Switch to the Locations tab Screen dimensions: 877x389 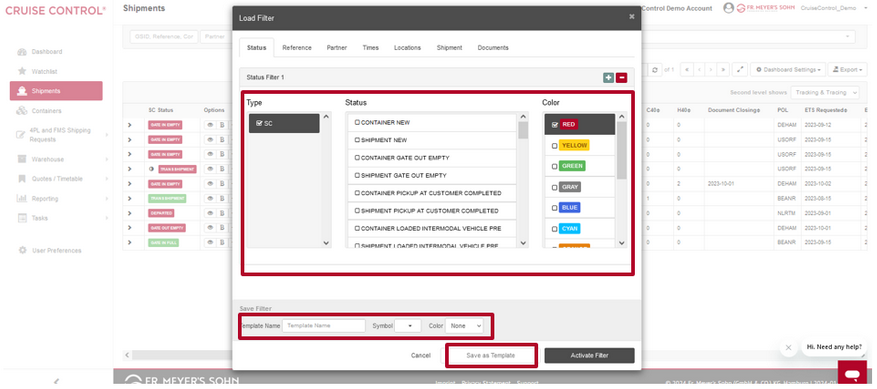pos(407,48)
